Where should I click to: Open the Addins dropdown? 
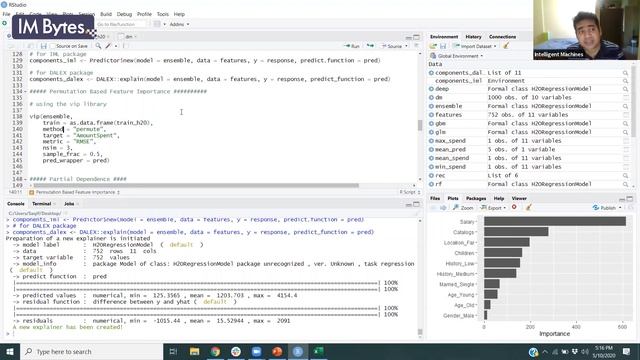[179, 24]
